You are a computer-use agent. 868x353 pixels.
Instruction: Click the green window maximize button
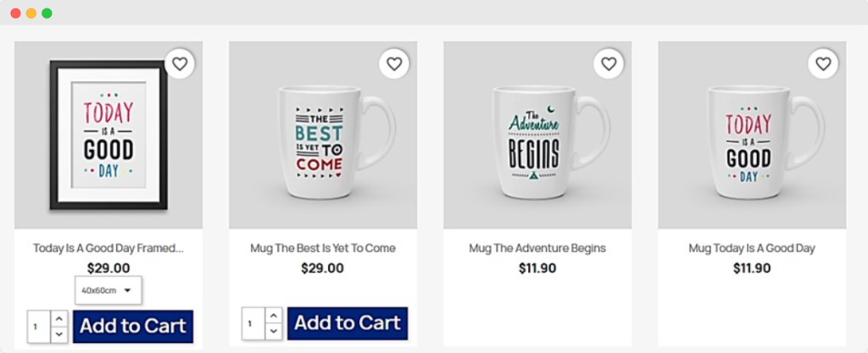[47, 14]
